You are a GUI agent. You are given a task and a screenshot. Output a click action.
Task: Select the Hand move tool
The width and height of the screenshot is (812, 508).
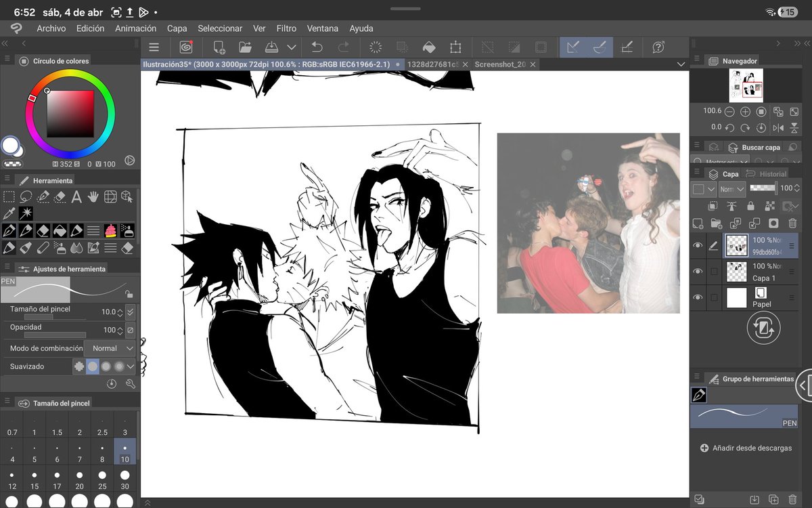[93, 197]
